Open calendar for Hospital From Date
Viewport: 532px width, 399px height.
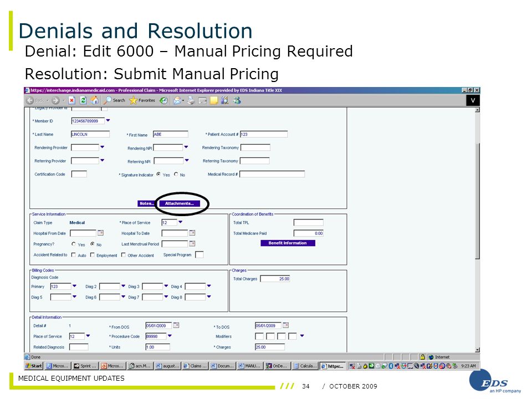pos(100,233)
